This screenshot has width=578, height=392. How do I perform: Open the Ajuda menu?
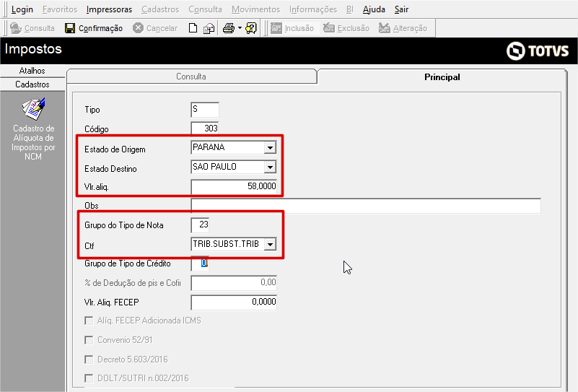tap(374, 9)
